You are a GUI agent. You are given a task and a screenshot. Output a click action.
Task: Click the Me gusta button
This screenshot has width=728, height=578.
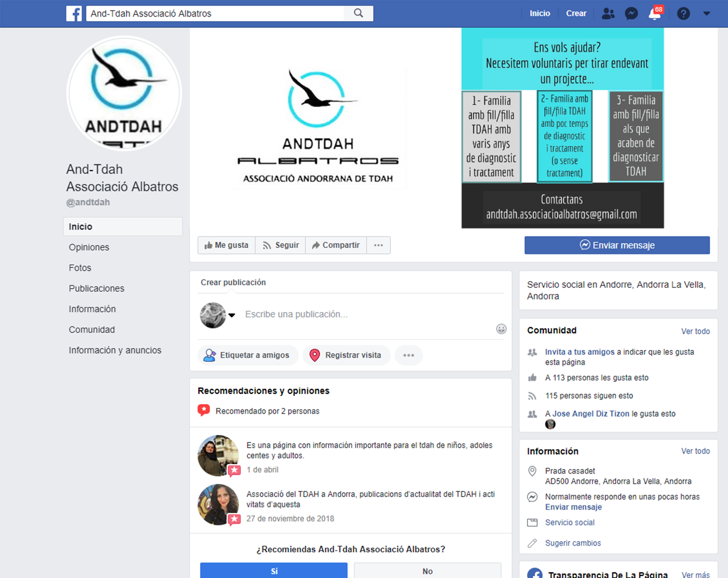click(227, 245)
